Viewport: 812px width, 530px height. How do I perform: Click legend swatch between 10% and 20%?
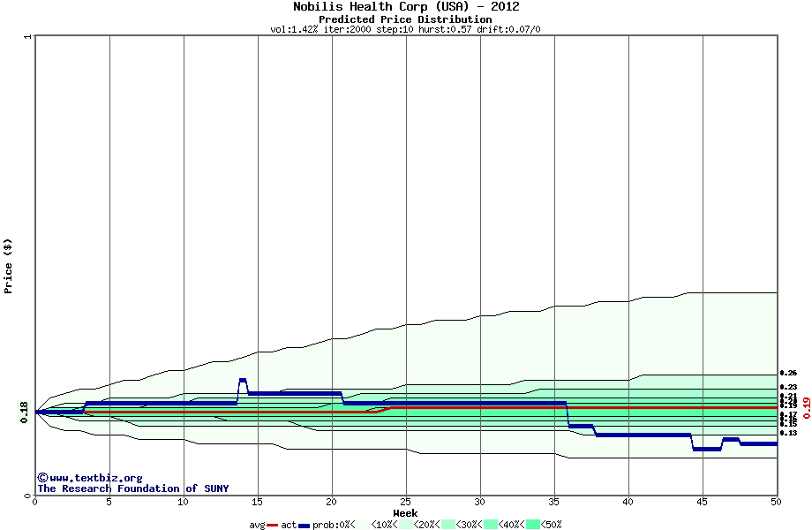[405, 525]
